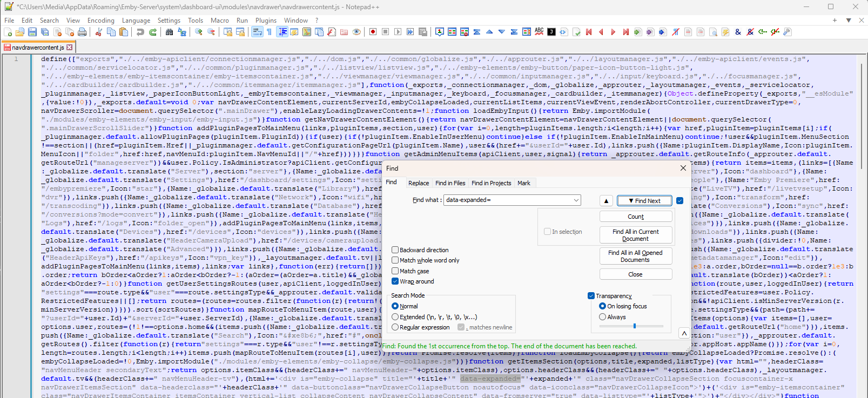The height and width of the screenshot is (398, 868).
Task: Click the Spell Check ABC icon
Action: (x=539, y=32)
